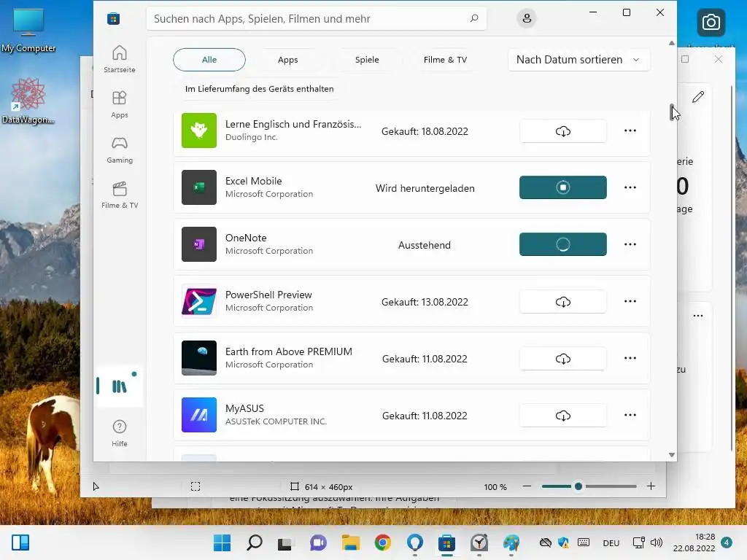
Task: Open more options for MyASUS
Action: click(x=630, y=415)
